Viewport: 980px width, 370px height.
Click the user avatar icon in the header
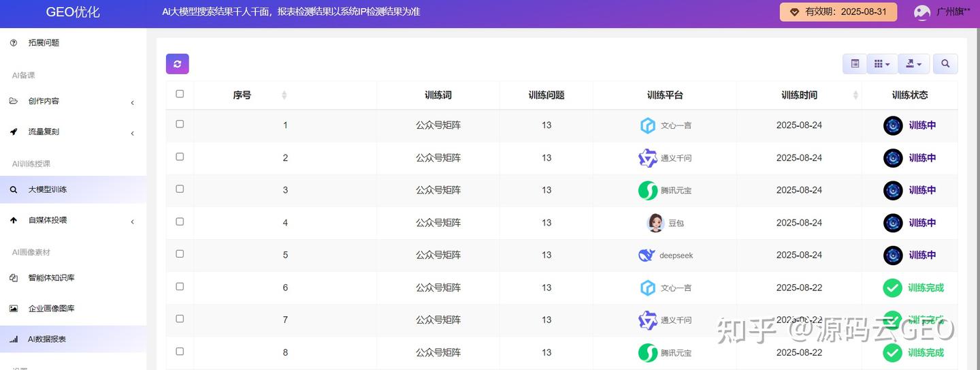[x=922, y=12]
